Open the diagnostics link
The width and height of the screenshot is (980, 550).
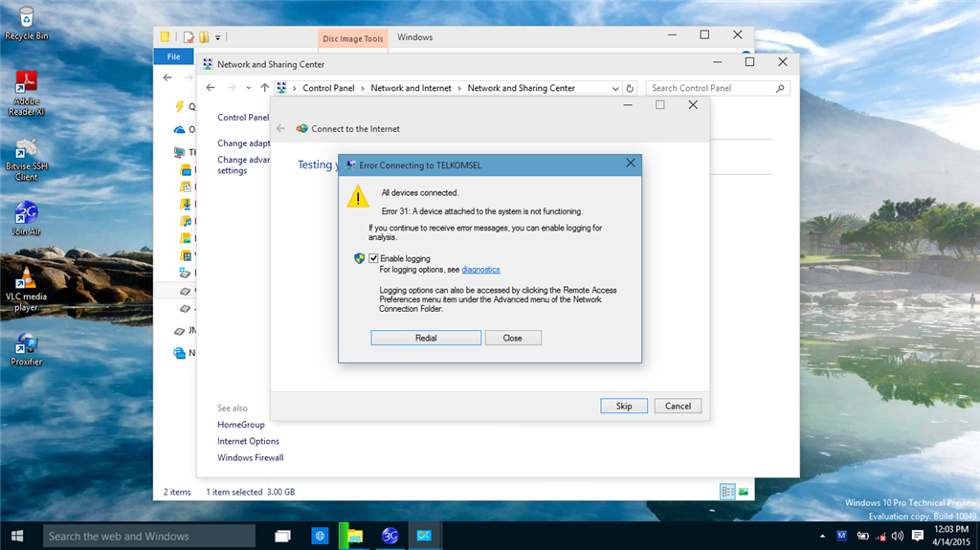click(480, 270)
